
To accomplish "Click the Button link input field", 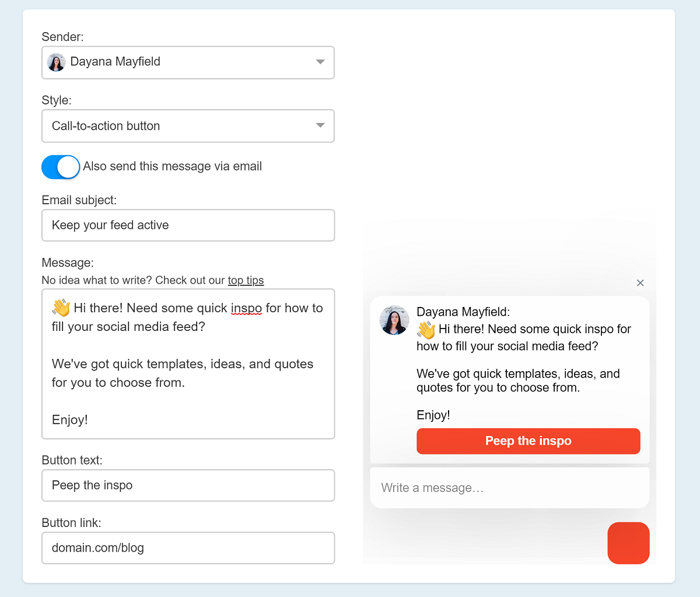I will tap(188, 548).
